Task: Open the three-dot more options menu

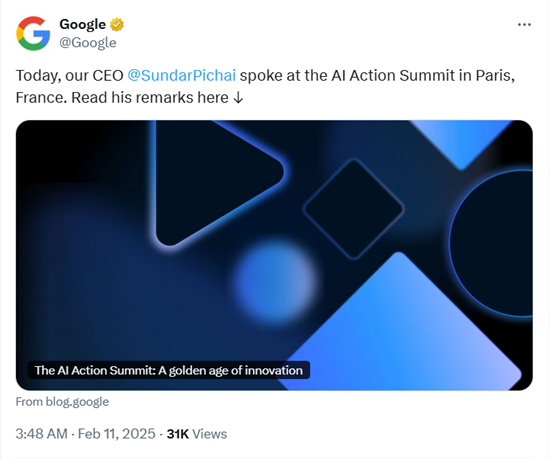Action: (x=524, y=24)
